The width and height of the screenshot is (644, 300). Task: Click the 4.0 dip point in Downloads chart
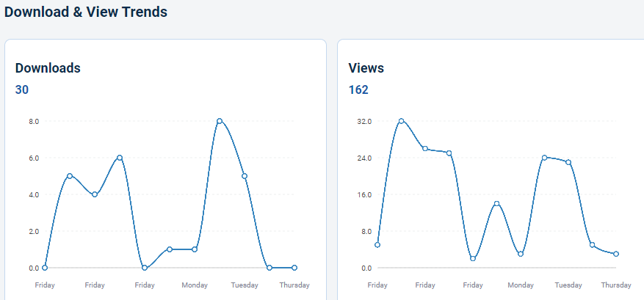[95, 194]
